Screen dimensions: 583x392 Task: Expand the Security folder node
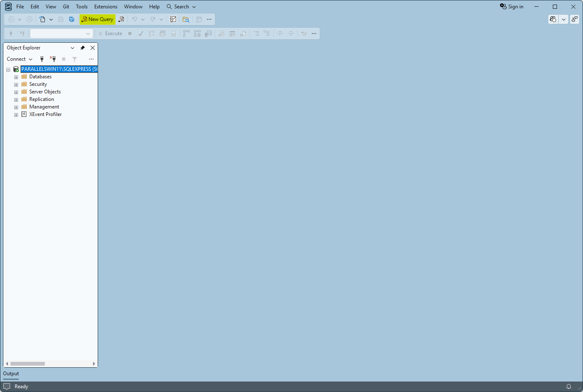coord(16,85)
